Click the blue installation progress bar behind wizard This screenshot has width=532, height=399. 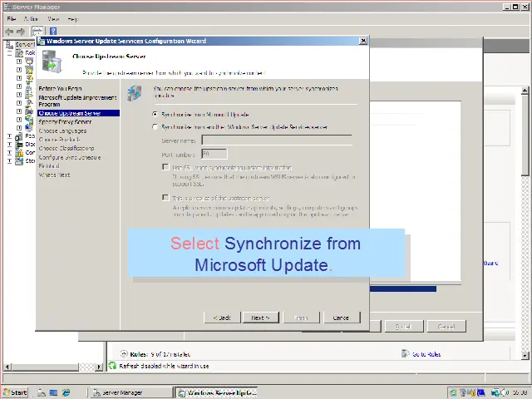(x=402, y=288)
